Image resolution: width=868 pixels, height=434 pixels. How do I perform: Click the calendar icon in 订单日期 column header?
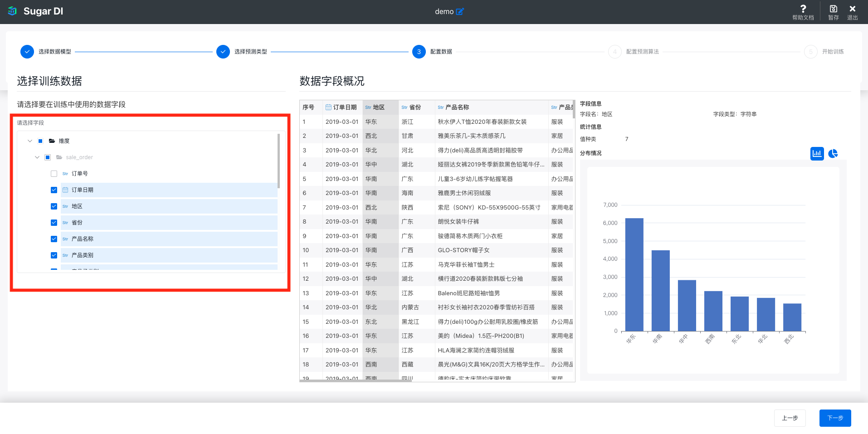click(328, 107)
